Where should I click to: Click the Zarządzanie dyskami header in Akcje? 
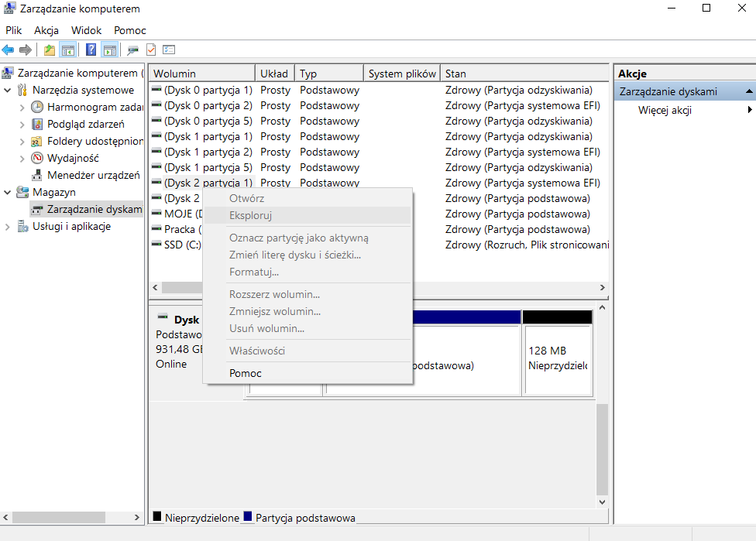685,91
